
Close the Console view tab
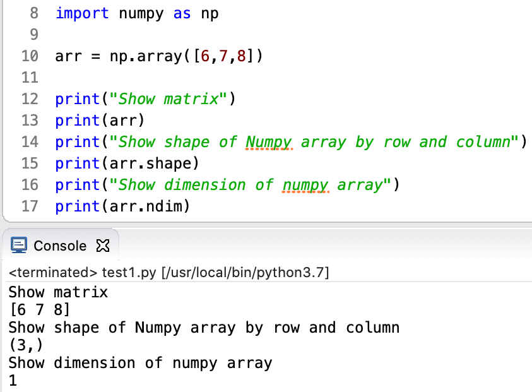(x=102, y=246)
